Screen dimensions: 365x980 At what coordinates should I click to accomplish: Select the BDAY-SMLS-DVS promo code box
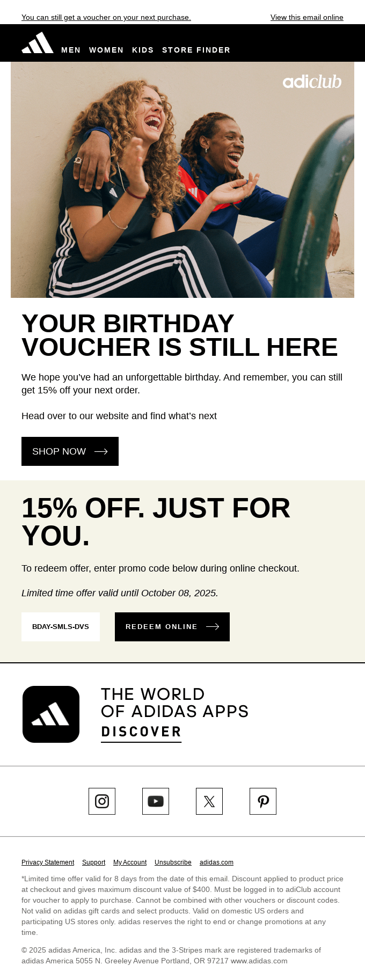(61, 626)
